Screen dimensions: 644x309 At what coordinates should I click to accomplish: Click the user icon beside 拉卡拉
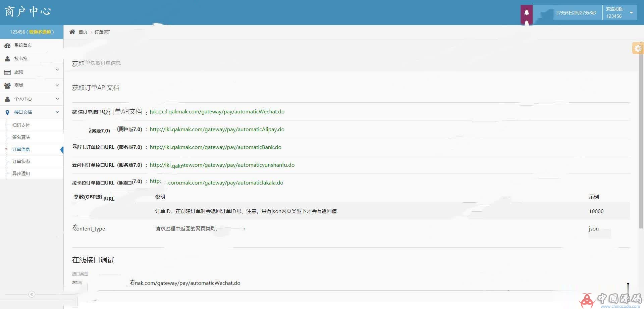tap(7, 59)
